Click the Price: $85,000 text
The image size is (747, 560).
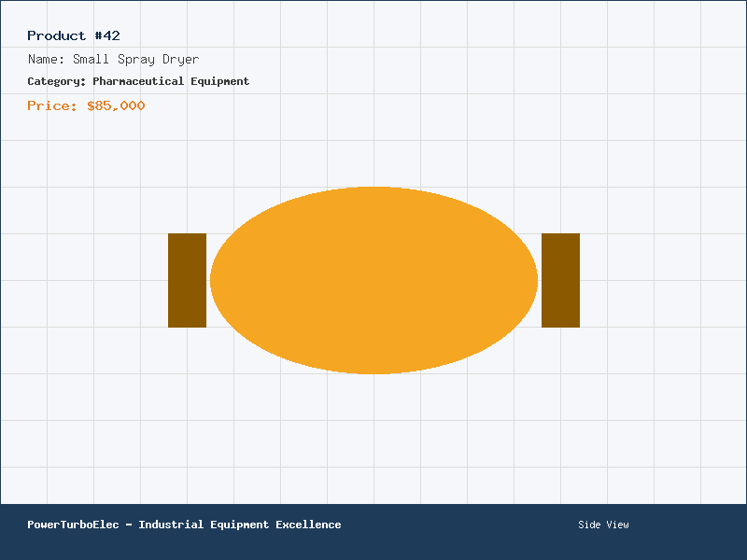[86, 105]
